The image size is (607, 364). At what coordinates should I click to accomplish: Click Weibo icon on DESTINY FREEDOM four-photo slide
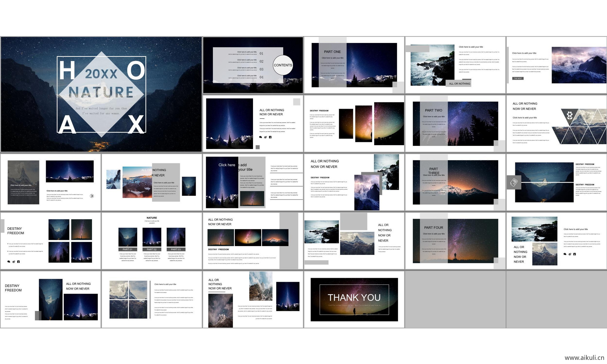click(x=14, y=262)
